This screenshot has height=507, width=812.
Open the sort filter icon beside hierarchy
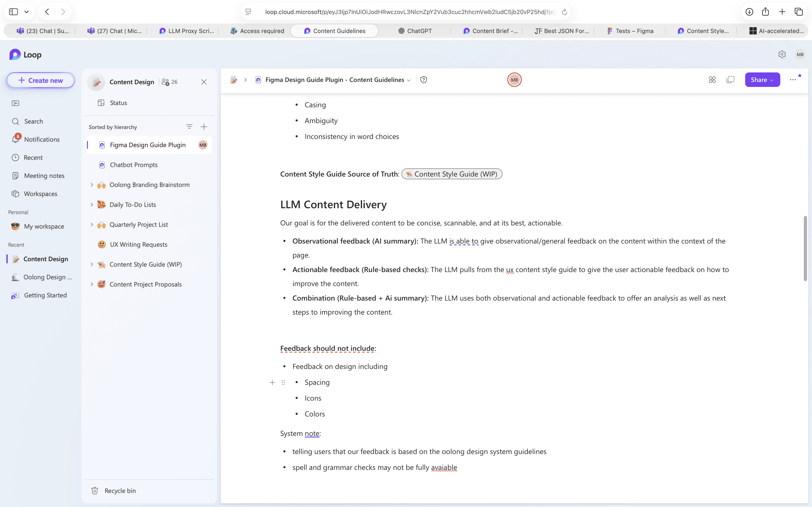click(x=189, y=127)
